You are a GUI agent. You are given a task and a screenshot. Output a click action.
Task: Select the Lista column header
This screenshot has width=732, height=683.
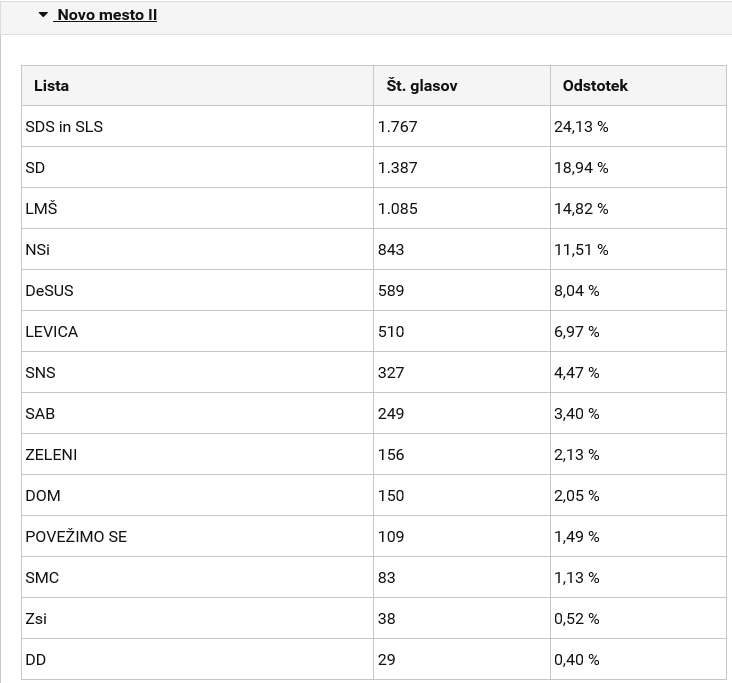(51, 86)
